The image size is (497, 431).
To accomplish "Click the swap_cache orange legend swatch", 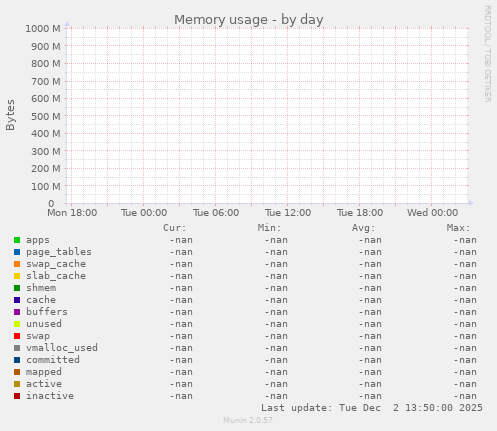I will (17, 264).
